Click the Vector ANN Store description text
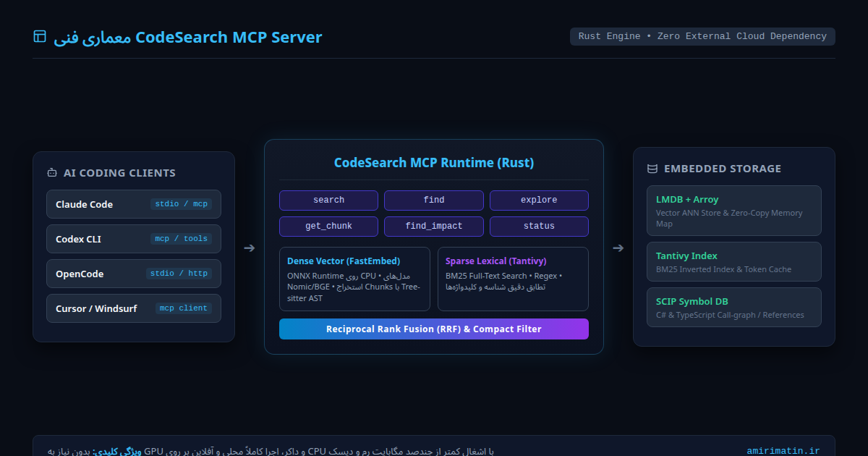This screenshot has width=868, height=456. pos(729,219)
